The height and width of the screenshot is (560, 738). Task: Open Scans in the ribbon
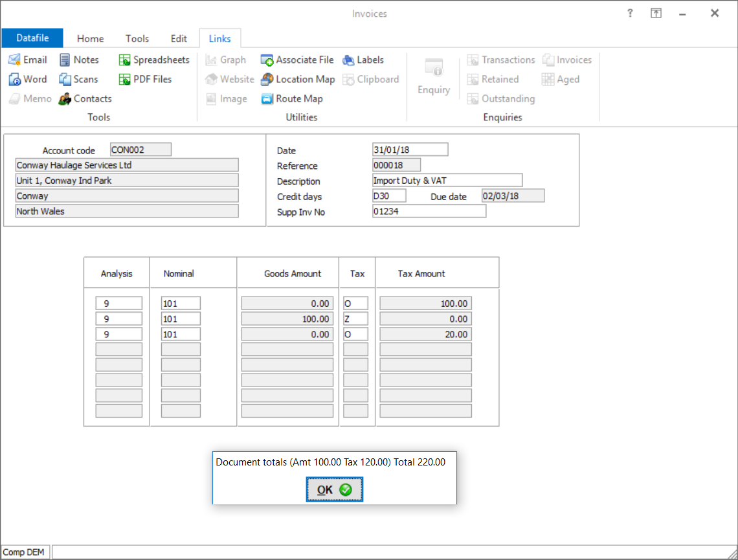[x=78, y=79]
